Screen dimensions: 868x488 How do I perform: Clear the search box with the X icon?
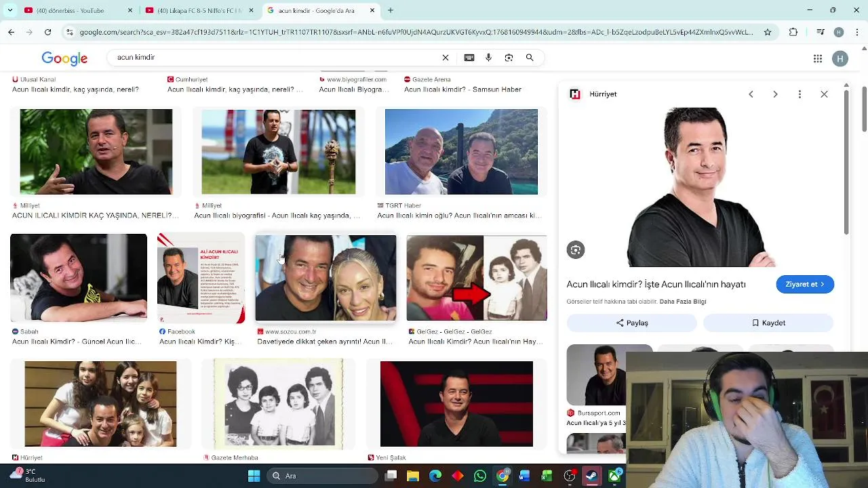point(446,58)
